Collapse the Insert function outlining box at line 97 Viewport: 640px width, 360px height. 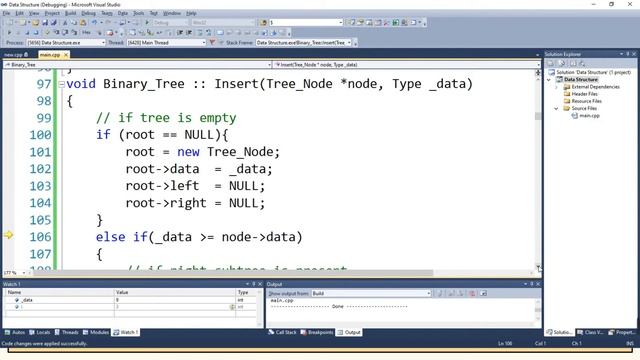click(x=61, y=84)
